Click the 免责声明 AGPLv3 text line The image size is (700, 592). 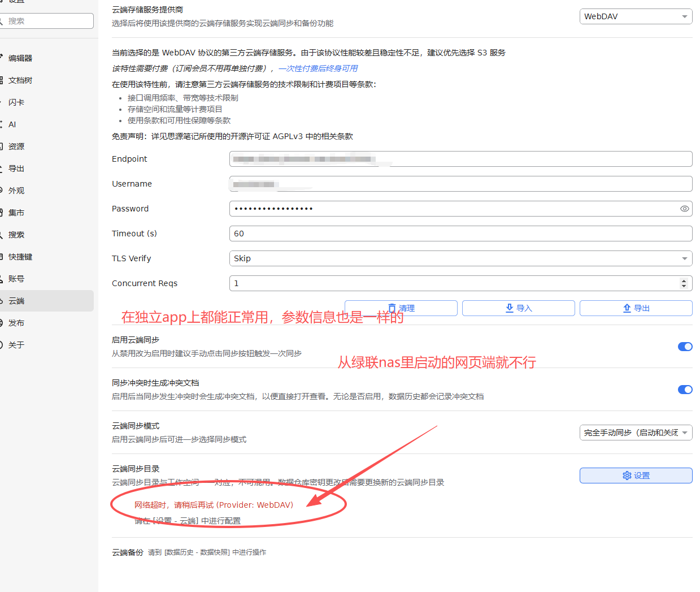pyautogui.click(x=232, y=136)
